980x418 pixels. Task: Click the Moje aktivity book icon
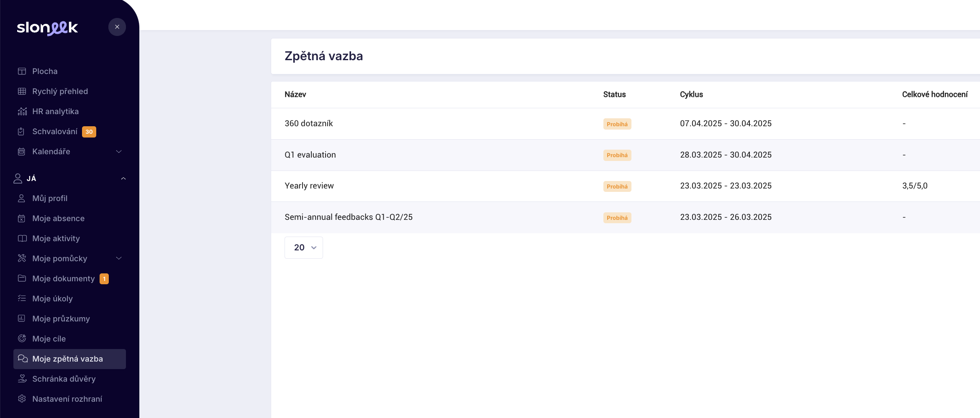(x=22, y=239)
